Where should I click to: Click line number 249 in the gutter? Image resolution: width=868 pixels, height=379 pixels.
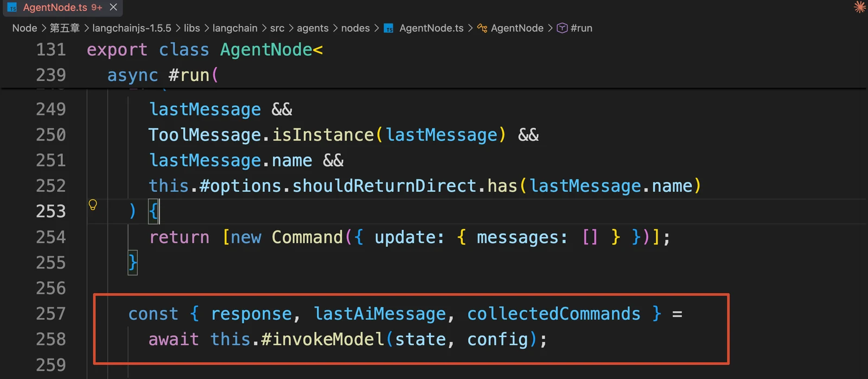pos(51,110)
